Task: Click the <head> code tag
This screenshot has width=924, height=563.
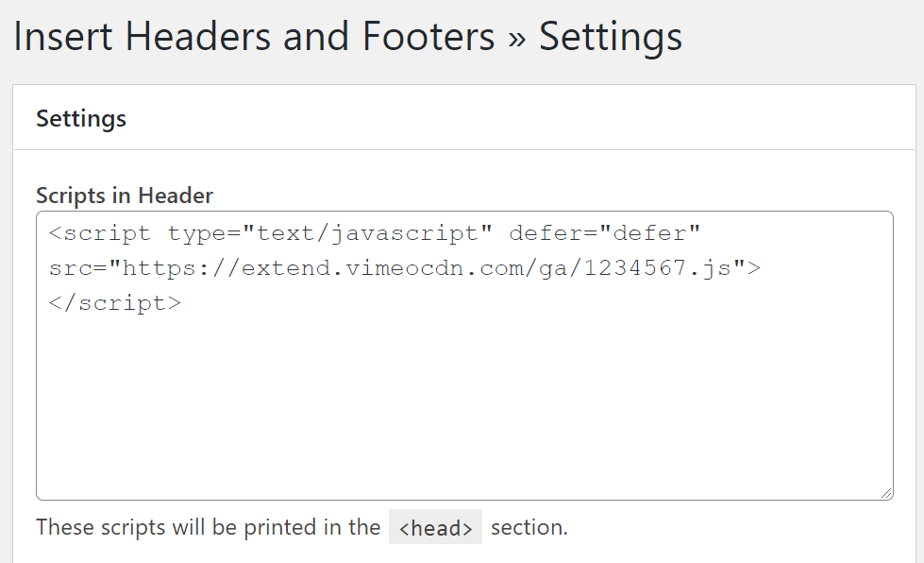Action: pos(435,527)
